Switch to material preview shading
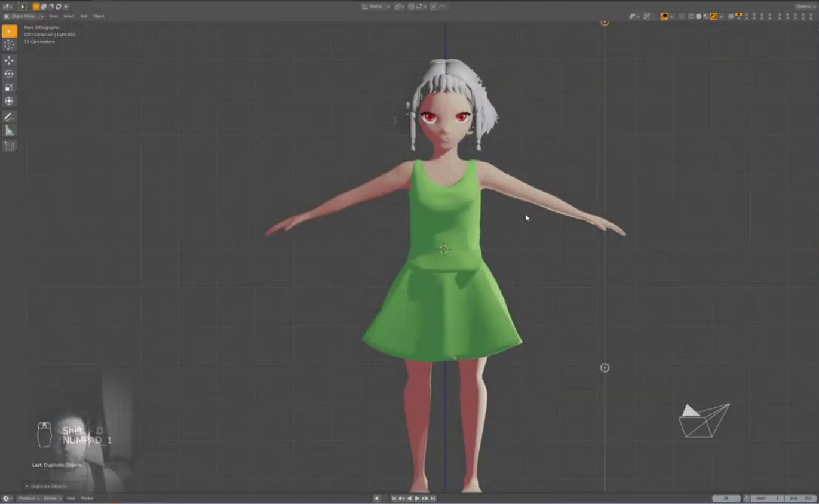819x504 pixels. (705, 16)
